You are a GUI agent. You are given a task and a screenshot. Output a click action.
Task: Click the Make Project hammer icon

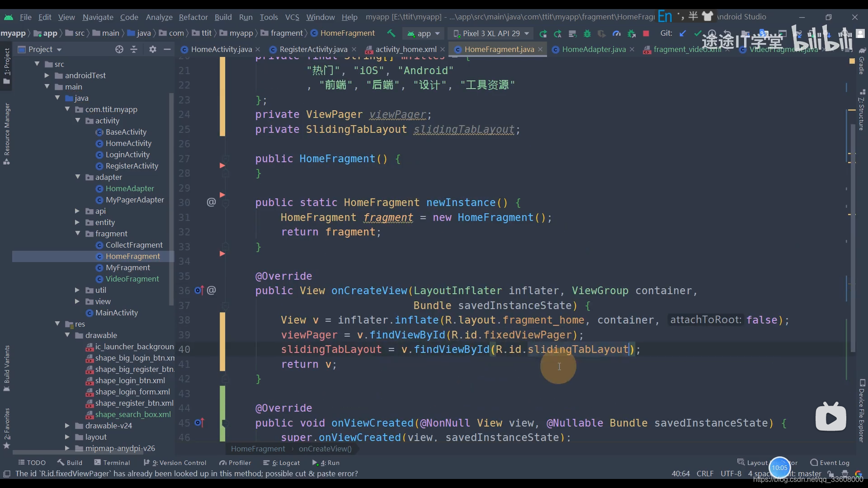click(x=391, y=33)
